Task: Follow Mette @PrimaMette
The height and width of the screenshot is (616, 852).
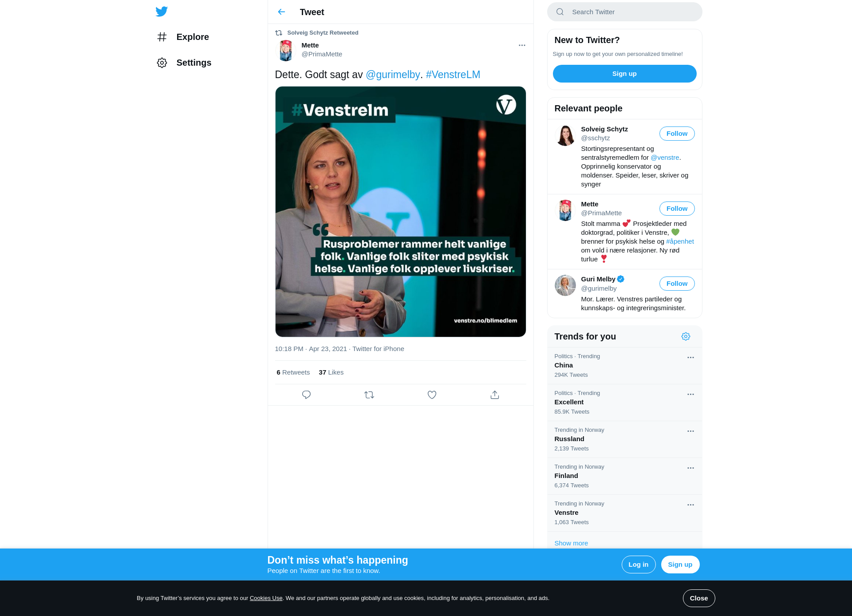Action: tap(677, 209)
